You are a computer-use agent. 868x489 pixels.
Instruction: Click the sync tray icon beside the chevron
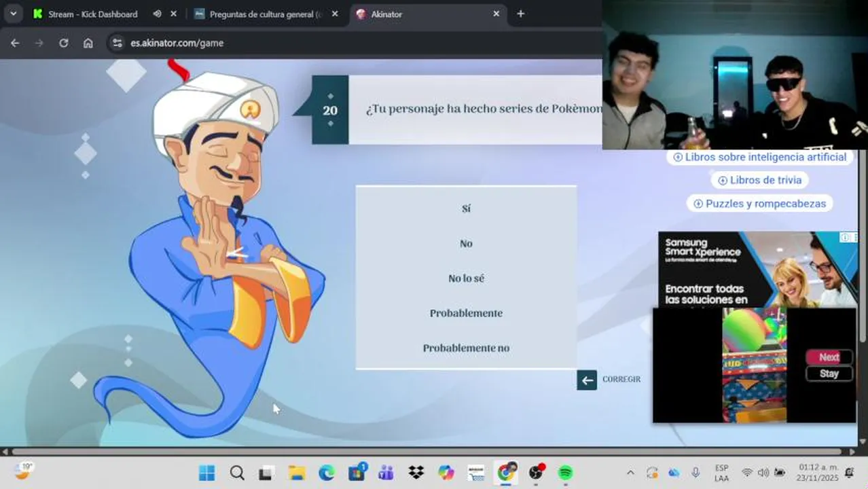[652, 473]
